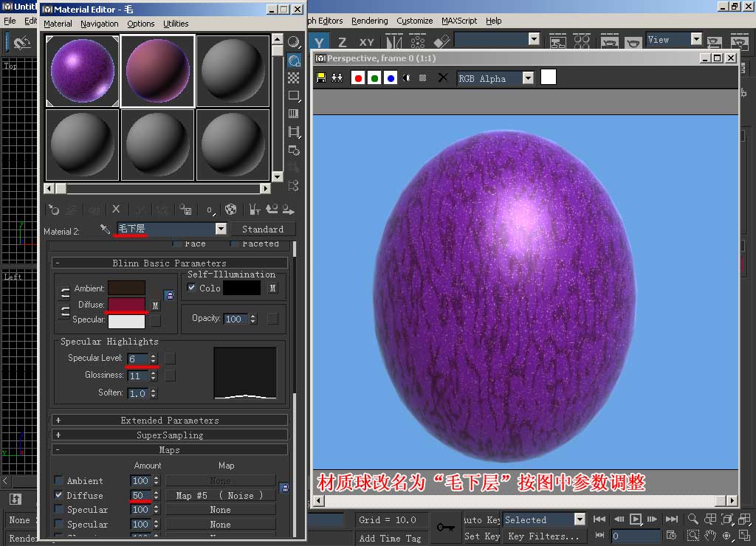Uncheck the Diffuse map checkbox
This screenshot has width=756, height=546.
click(59, 495)
